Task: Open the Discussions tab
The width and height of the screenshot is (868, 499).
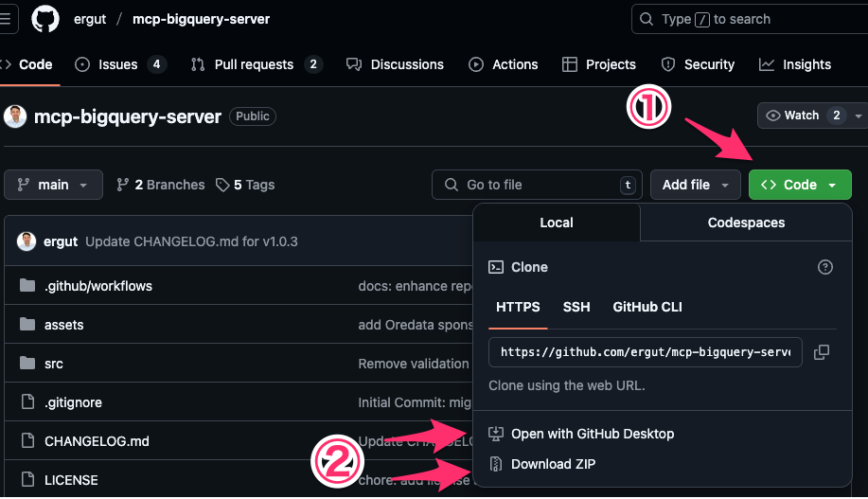Action: click(x=395, y=64)
